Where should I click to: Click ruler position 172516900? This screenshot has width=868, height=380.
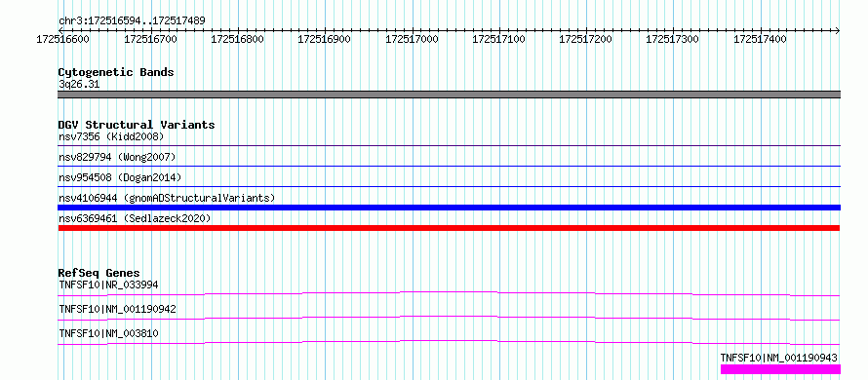pyautogui.click(x=325, y=39)
